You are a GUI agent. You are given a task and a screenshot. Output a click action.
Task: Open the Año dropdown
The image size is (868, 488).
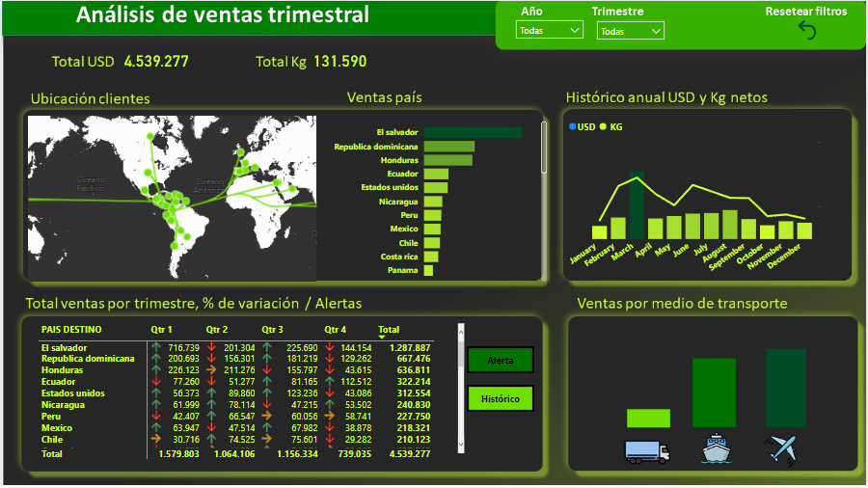549,31
